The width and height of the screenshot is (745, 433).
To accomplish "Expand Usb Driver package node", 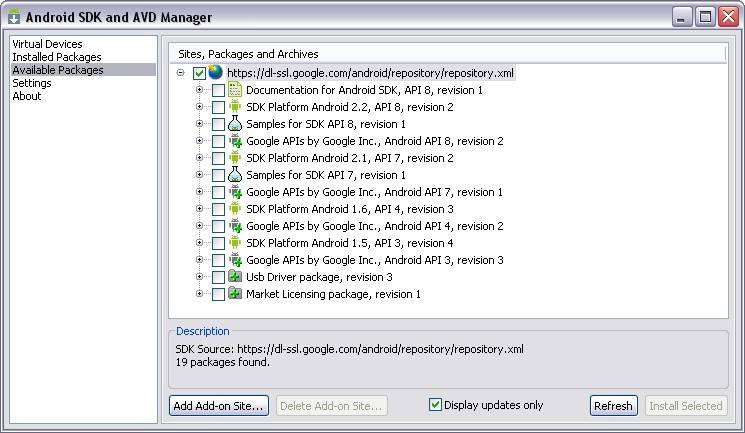I will pos(200,276).
